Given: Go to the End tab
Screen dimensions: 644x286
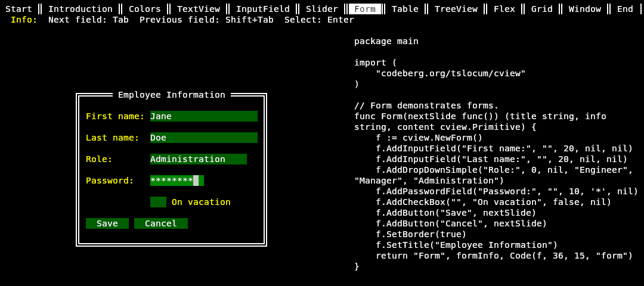Looking at the screenshot, I should point(625,9).
